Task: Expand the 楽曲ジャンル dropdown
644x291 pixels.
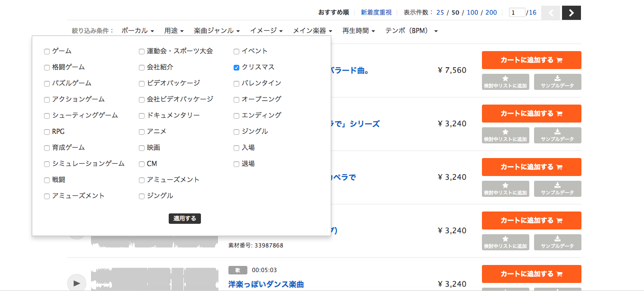Action: (217, 31)
